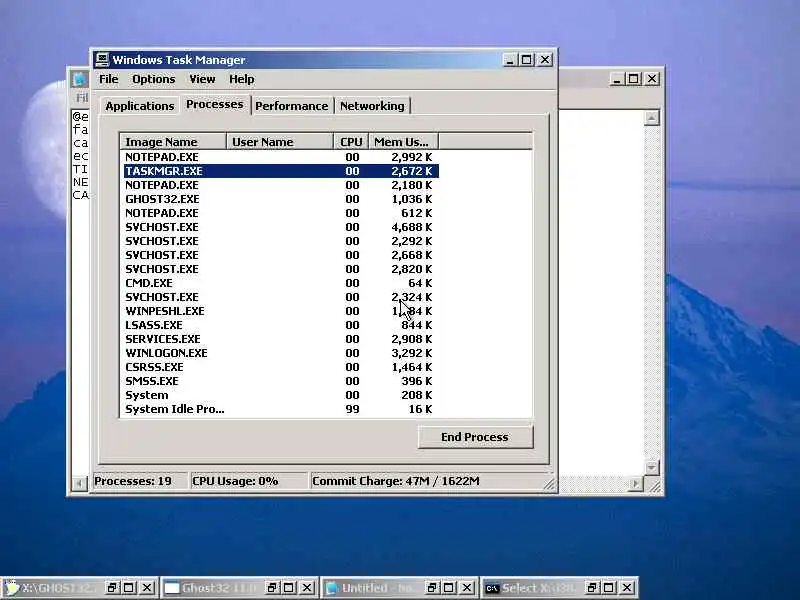Click Notepad's horizontal scrollbar right arrow
800x600 pixels.
(x=635, y=483)
